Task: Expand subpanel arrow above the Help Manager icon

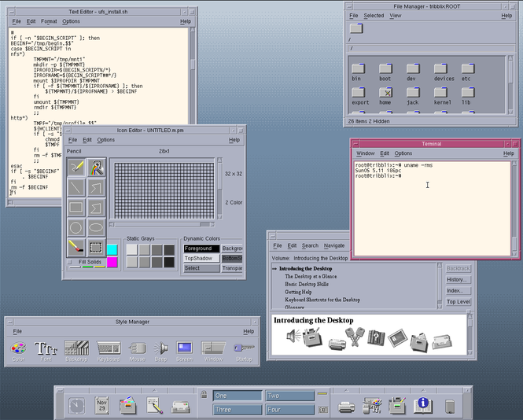Action: click(423, 390)
